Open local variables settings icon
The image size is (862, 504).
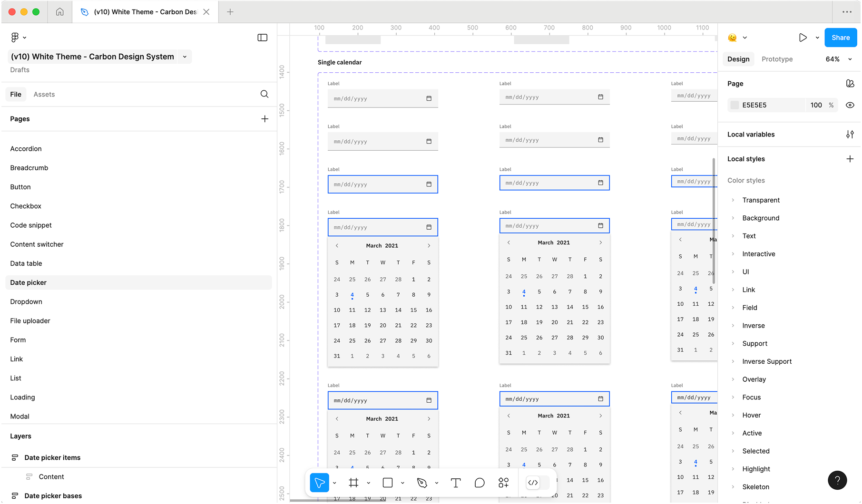coord(850,135)
